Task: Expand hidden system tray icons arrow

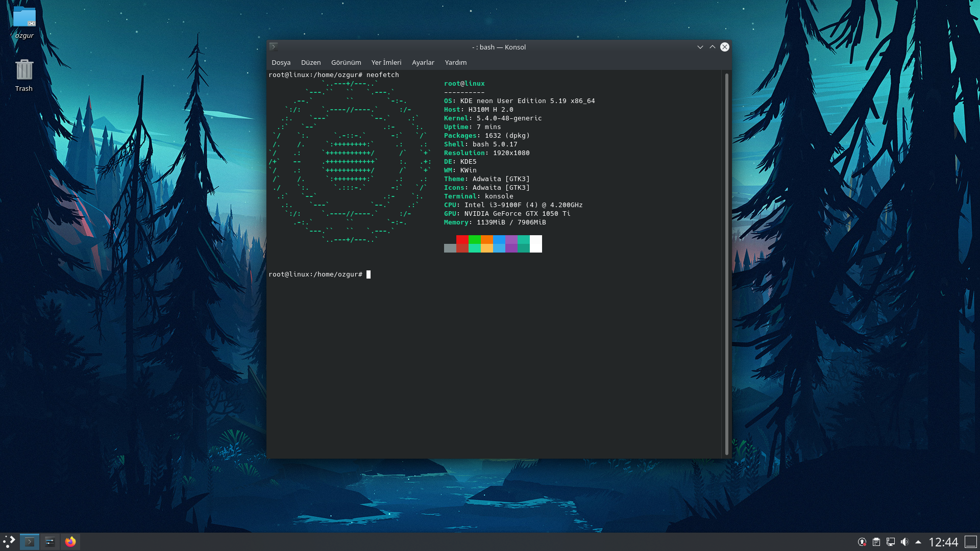Action: click(918, 542)
